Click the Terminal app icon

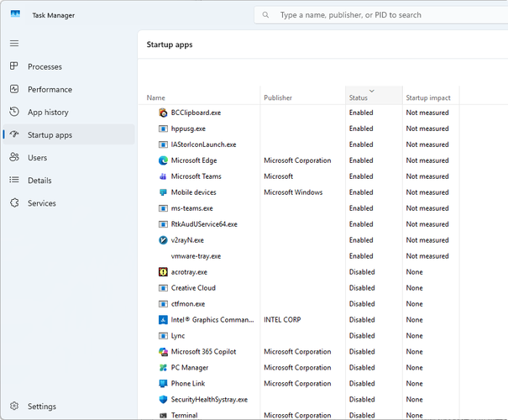(x=163, y=415)
